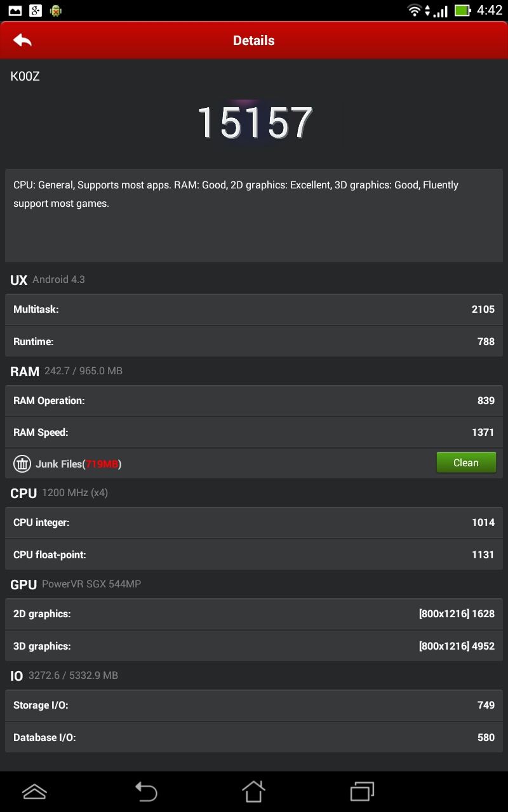Tap the RAM Speed result row
This screenshot has height=812, width=508.
[254, 432]
